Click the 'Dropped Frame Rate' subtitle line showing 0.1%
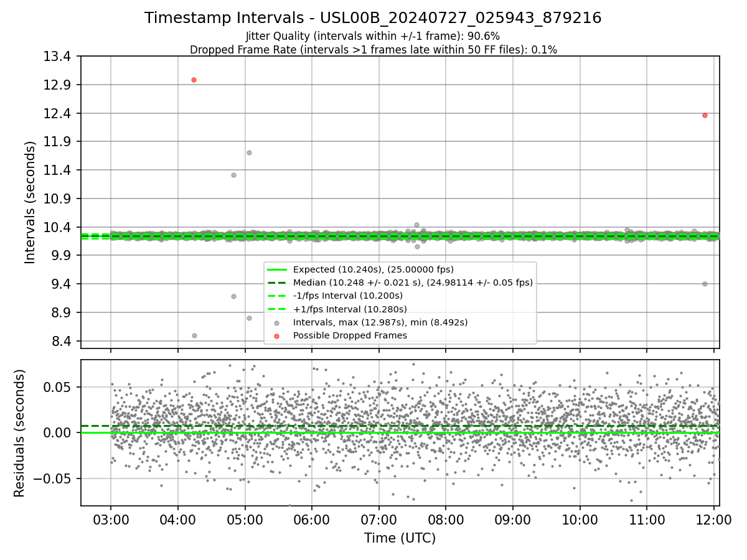This screenshot has width=747, height=560. [373, 50]
